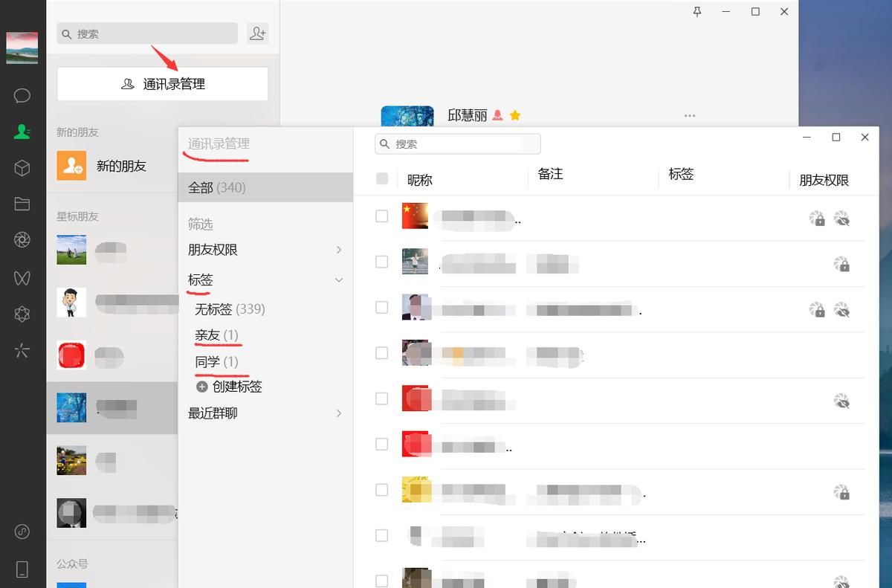The width and height of the screenshot is (892, 588).
Task: Click the star beside 邱慧丽 to unstar
Action: 514,115
